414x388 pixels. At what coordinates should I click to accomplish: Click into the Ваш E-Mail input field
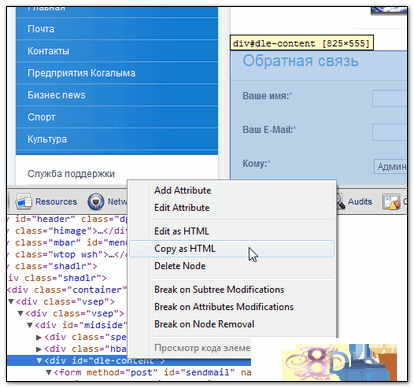(x=389, y=132)
